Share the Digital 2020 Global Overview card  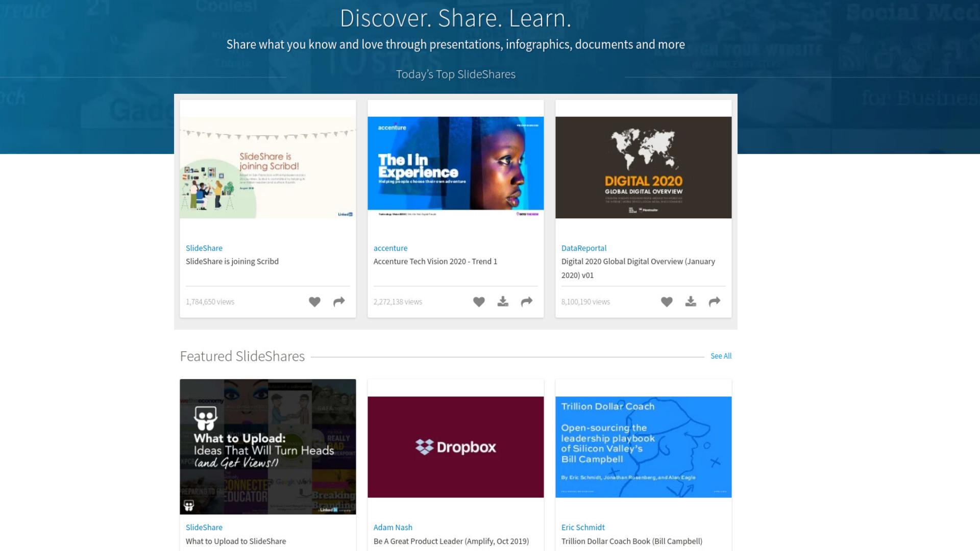click(715, 302)
